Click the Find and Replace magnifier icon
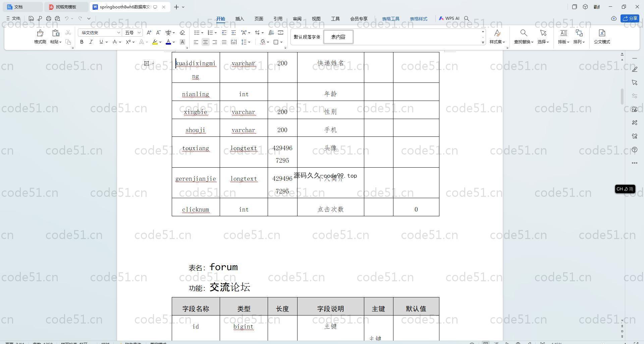Image resolution: width=644 pixels, height=344 pixels. coord(524,33)
